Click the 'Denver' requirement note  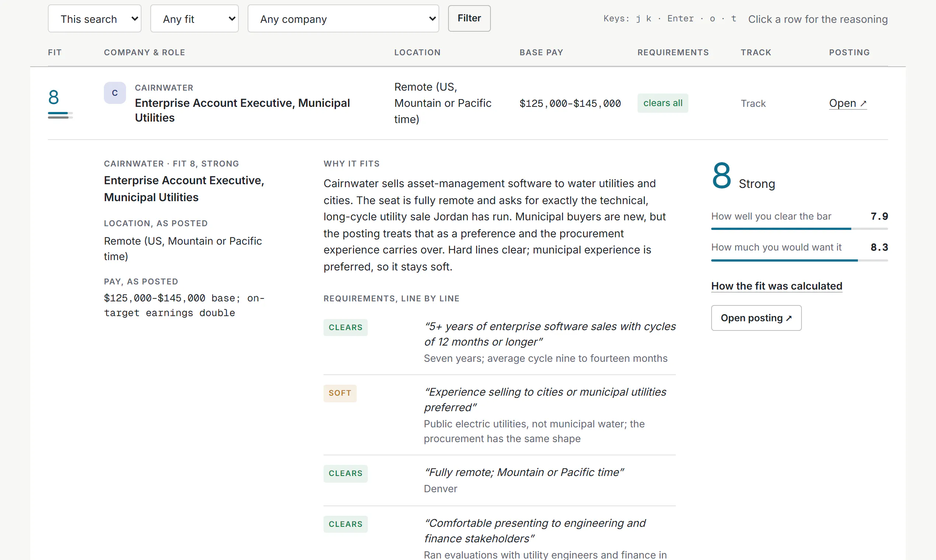click(440, 489)
